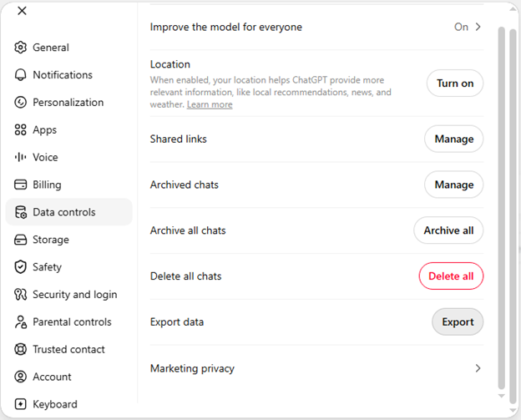Viewport: 521px width, 420px height.
Task: Click the Archive all button
Action: pyautogui.click(x=448, y=230)
